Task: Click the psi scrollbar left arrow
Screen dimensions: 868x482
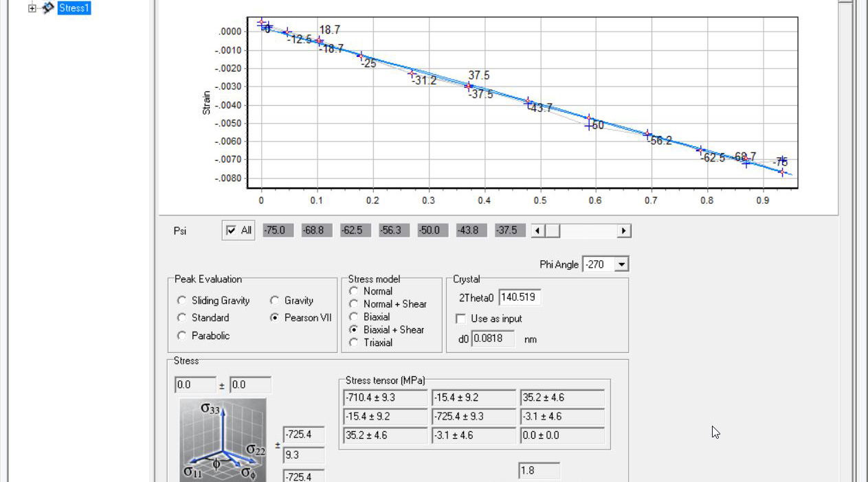Action: (537, 230)
